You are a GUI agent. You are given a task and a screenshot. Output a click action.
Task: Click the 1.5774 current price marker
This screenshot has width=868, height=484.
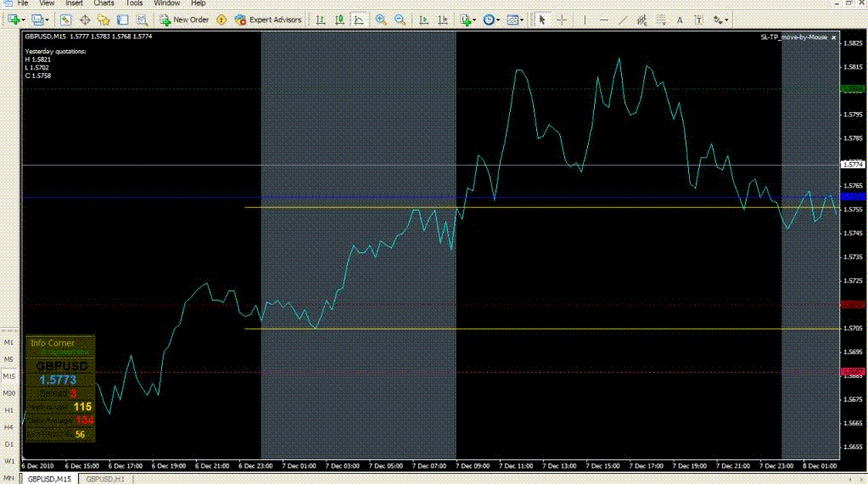click(853, 165)
